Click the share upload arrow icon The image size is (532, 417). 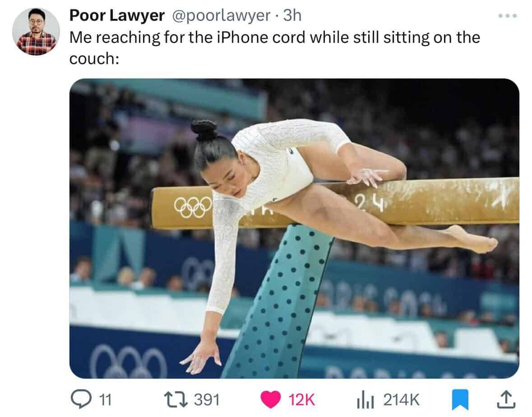506,399
